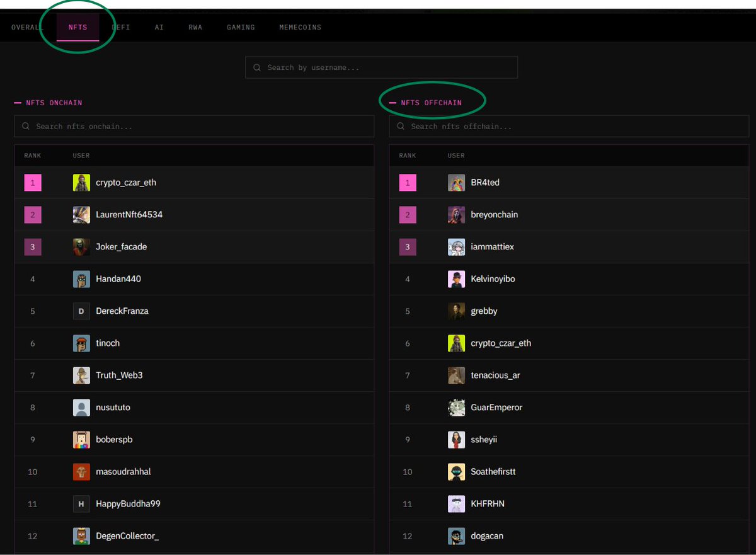
Task: Select username dogacan
Action: [x=487, y=536]
